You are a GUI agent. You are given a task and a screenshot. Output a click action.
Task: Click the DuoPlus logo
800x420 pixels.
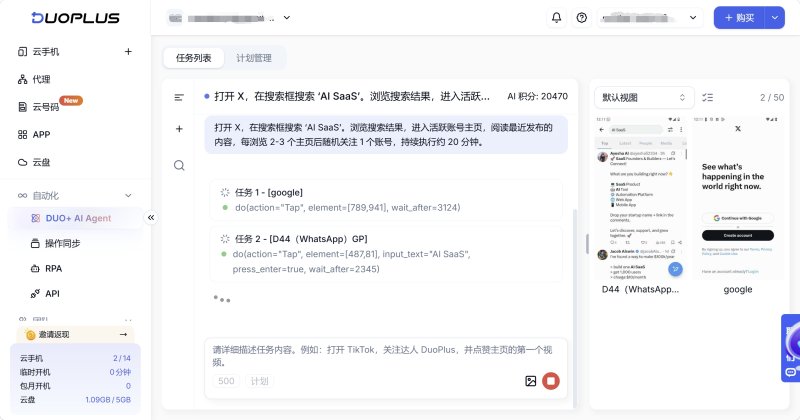tap(76, 18)
